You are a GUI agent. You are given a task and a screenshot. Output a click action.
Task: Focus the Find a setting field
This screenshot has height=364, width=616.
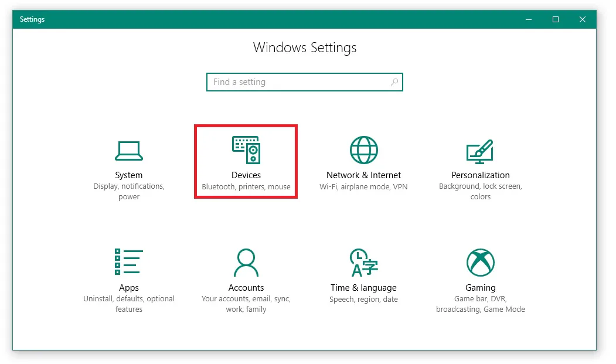point(304,81)
